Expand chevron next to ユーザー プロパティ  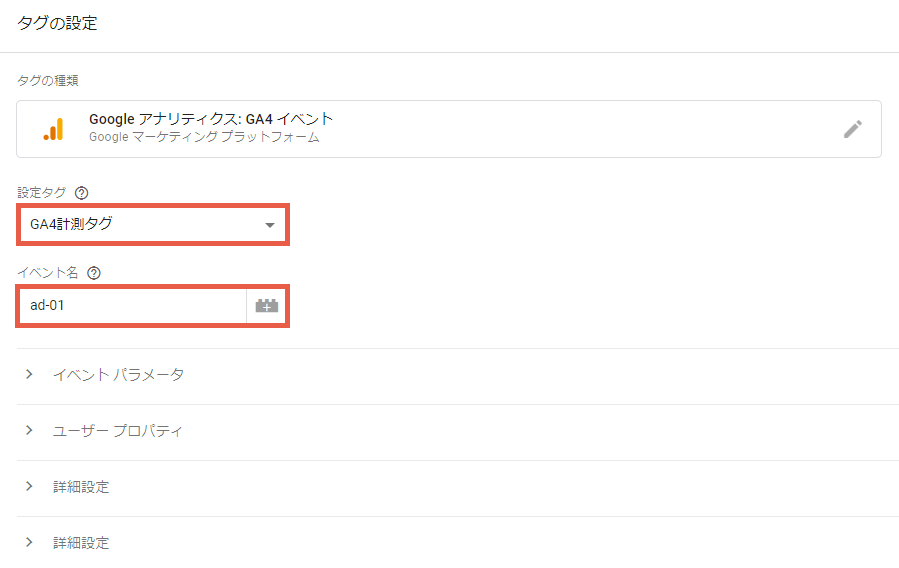[29, 430]
